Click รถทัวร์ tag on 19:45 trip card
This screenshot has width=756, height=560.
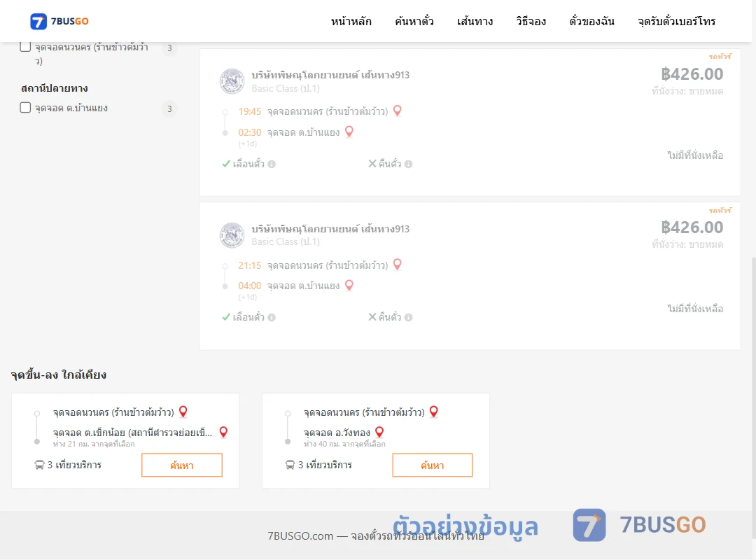click(720, 57)
